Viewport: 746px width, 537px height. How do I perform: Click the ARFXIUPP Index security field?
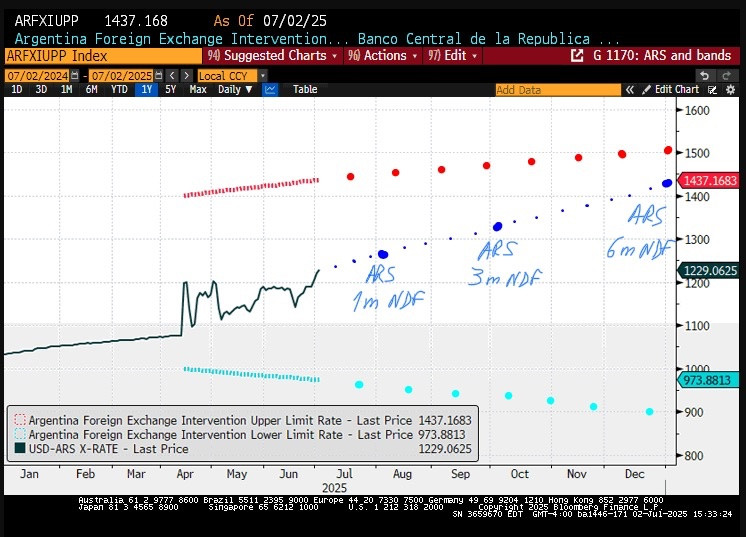(x=103, y=56)
